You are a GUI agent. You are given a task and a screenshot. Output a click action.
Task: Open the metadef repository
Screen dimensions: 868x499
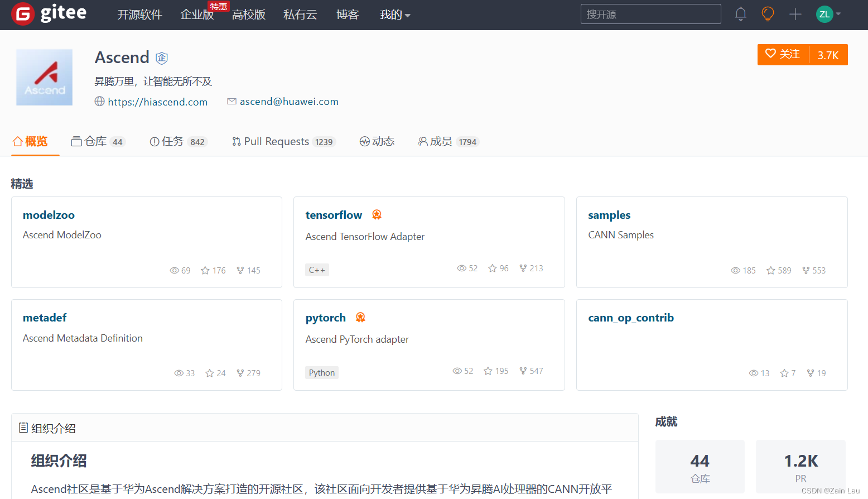(x=45, y=318)
